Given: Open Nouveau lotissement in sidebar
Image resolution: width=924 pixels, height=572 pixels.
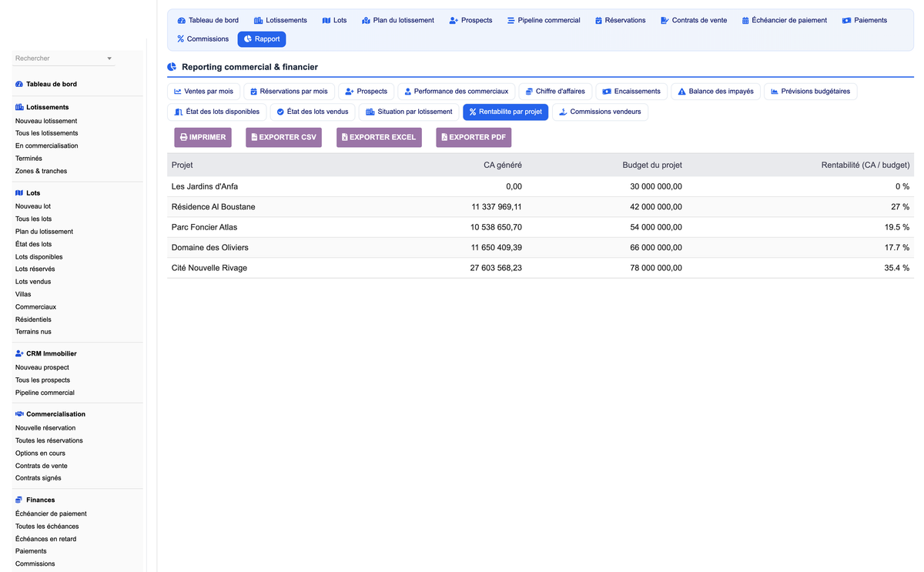Looking at the screenshot, I should pyautogui.click(x=46, y=121).
